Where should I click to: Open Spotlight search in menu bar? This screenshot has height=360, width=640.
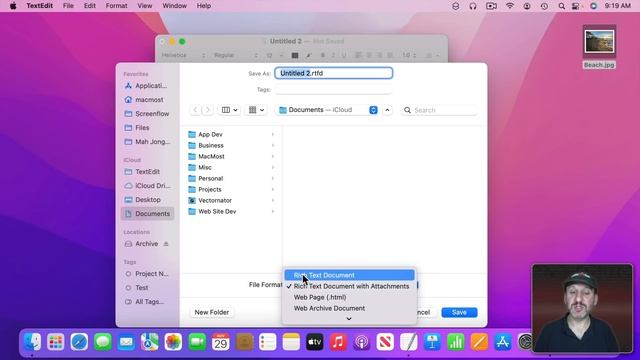click(562, 6)
